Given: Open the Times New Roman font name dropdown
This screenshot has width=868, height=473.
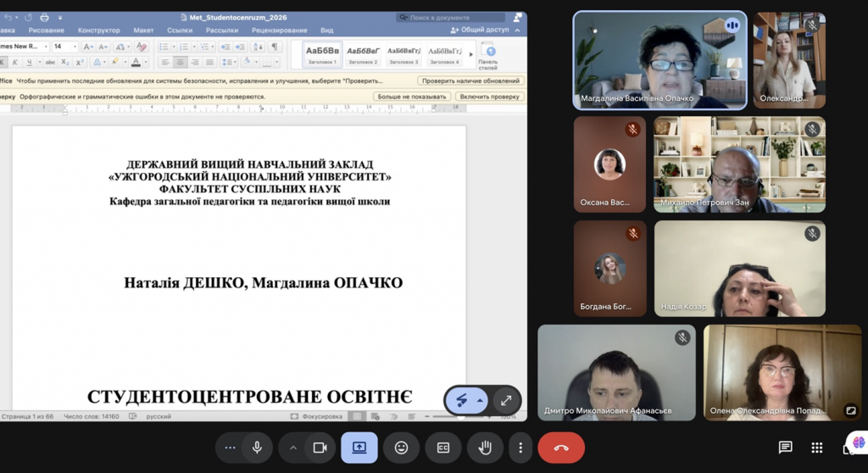Looking at the screenshot, I should tap(46, 47).
